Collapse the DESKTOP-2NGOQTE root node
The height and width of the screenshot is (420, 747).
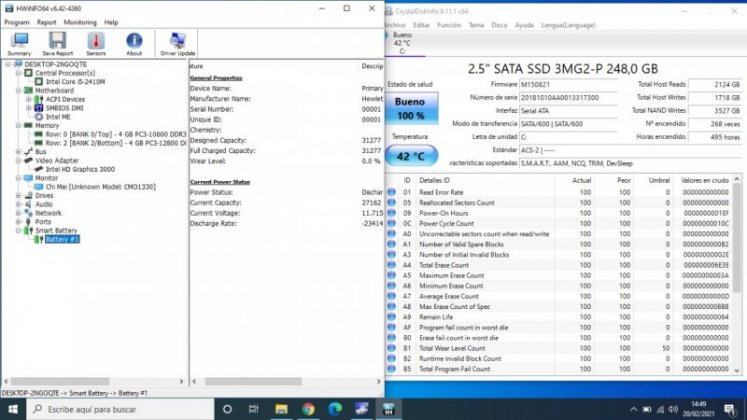click(x=8, y=64)
